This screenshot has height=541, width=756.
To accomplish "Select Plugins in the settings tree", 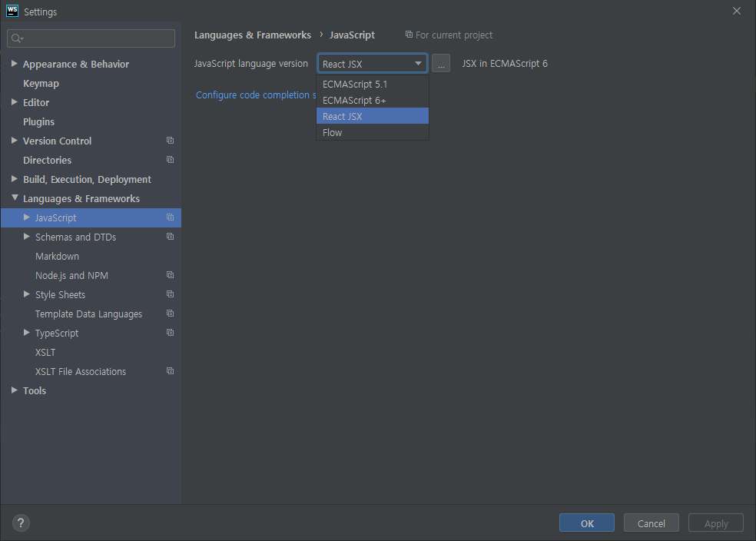I will pyautogui.click(x=38, y=121).
